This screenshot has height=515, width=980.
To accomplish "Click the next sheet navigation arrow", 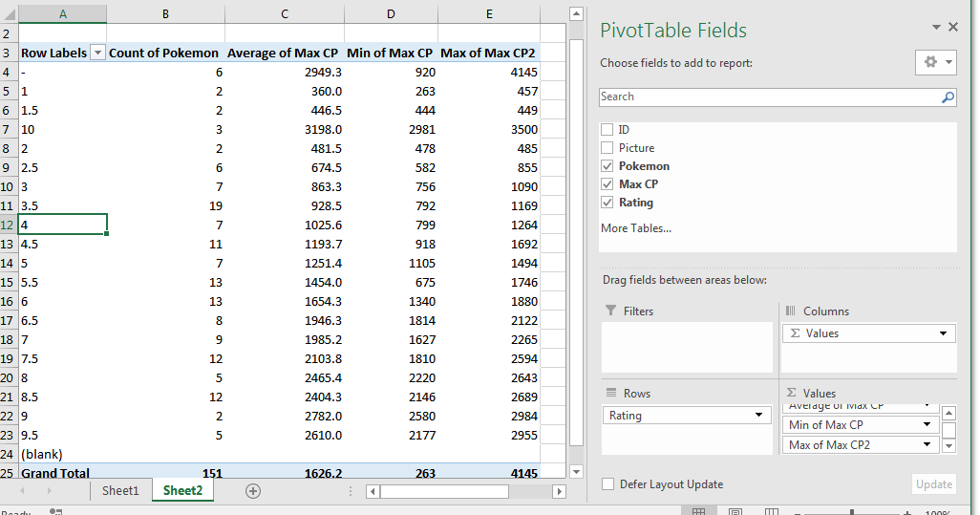I will (50, 491).
